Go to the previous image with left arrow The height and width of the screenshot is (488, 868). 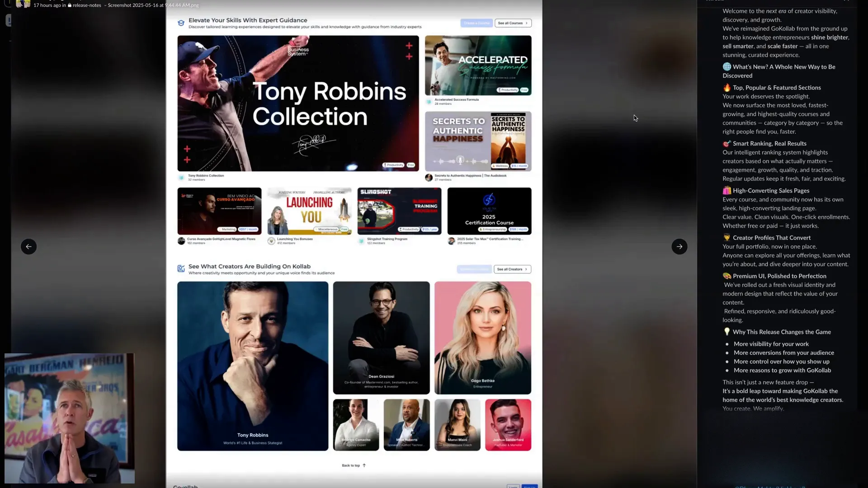pos(28,246)
